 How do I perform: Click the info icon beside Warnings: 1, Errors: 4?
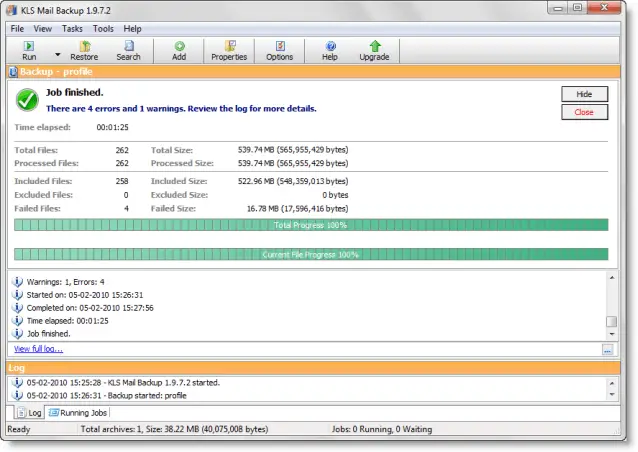17,282
